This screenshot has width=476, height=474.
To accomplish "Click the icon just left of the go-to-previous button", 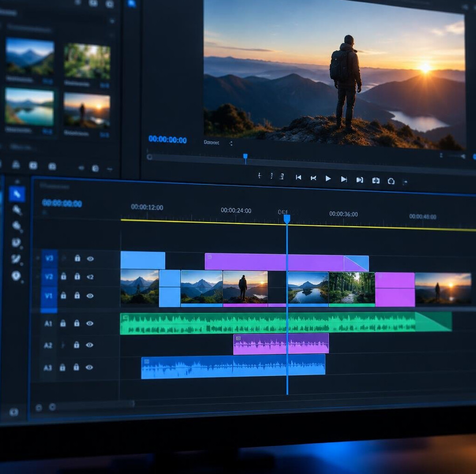I will [x=282, y=176].
